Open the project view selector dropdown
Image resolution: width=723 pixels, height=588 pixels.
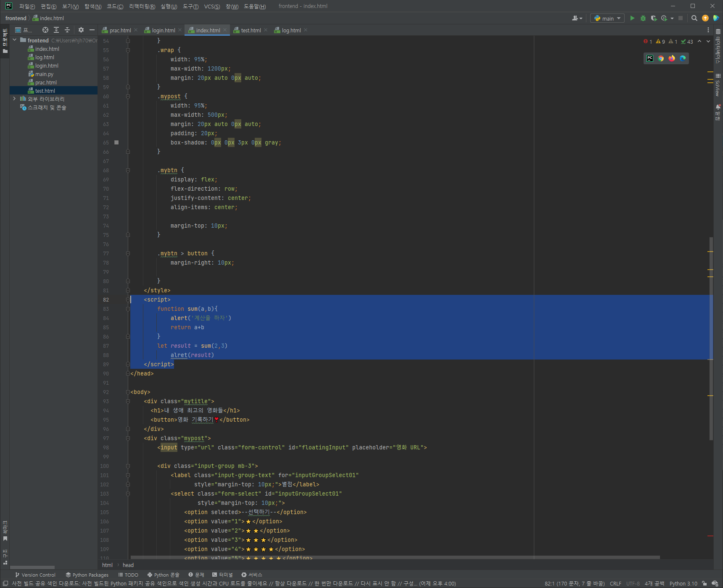[x=24, y=30]
